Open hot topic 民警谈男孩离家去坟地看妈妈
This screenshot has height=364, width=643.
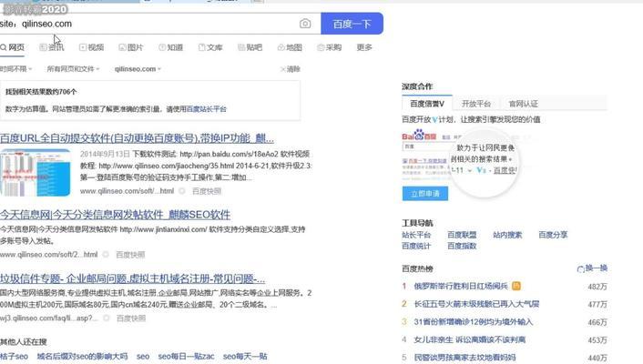coord(464,358)
